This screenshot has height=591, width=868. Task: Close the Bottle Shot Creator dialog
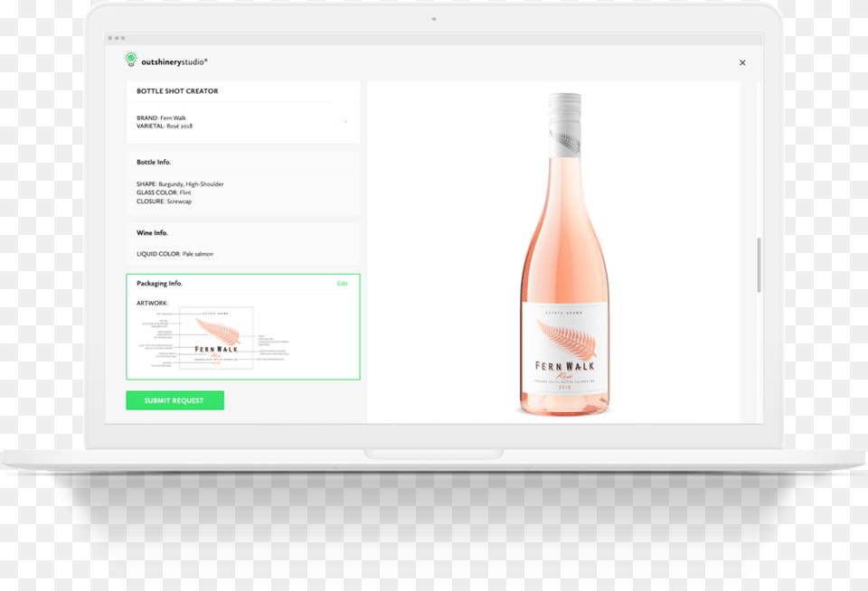pos(742,63)
